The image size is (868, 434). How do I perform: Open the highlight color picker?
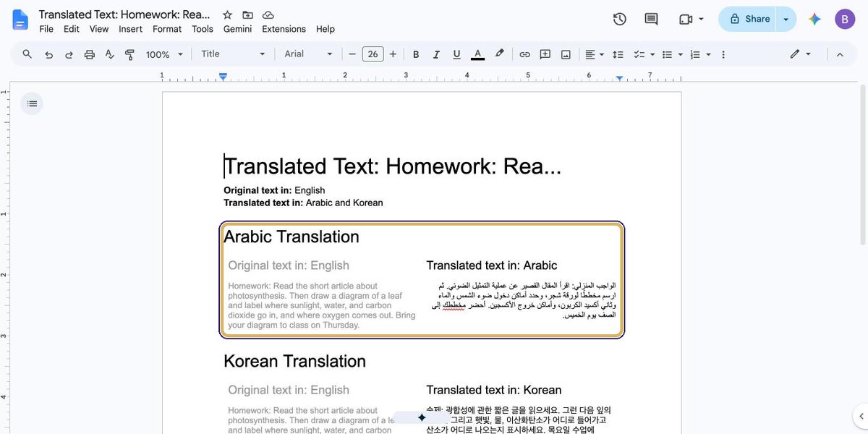click(499, 54)
